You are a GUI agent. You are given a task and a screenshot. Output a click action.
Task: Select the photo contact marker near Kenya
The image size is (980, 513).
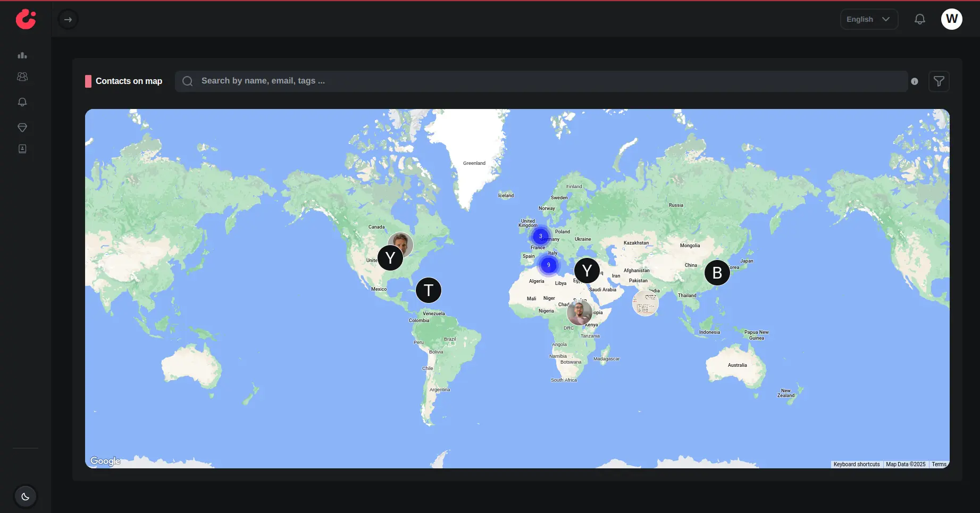point(580,313)
